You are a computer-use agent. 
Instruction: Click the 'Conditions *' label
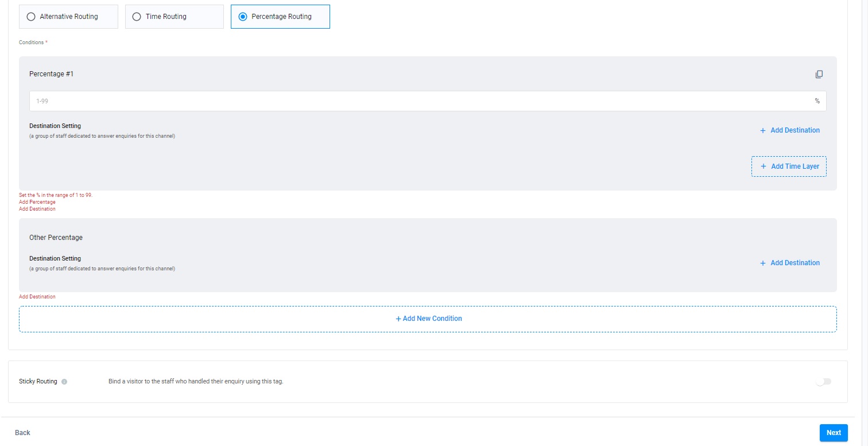pyautogui.click(x=33, y=42)
